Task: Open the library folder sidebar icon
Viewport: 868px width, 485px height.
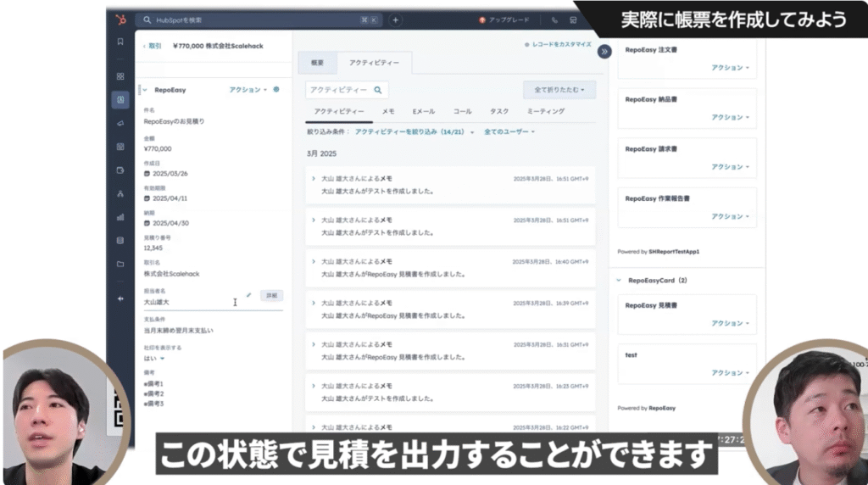Action: pyautogui.click(x=120, y=264)
